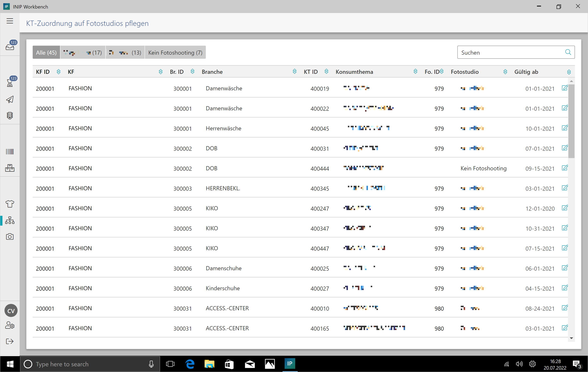Screen dimensions: 588x372
Task: Edit the Kein Fotoshooting row 400444
Action: pyautogui.click(x=564, y=168)
